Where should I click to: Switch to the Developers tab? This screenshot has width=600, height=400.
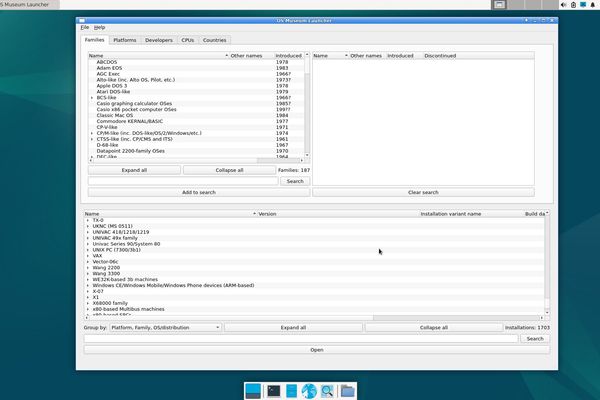159,40
